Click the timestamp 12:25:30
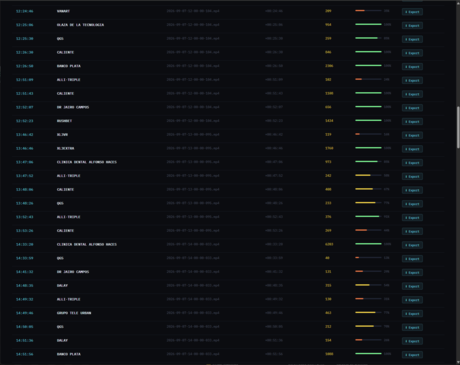 [25, 38]
